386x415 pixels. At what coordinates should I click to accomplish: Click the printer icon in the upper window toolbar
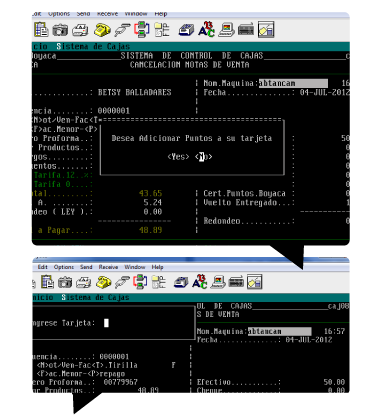(80, 30)
